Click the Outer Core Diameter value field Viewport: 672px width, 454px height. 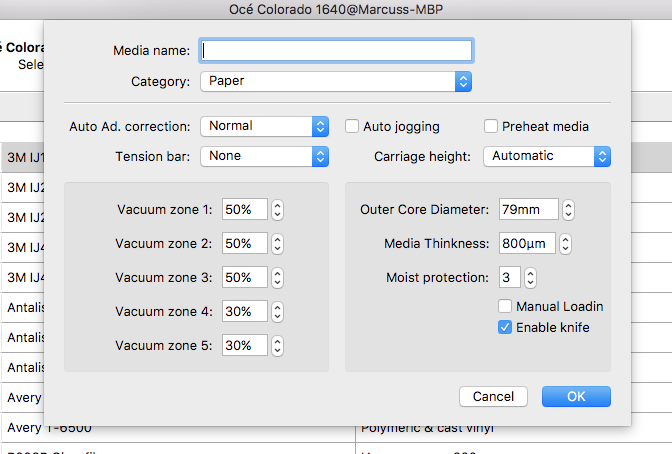point(528,209)
